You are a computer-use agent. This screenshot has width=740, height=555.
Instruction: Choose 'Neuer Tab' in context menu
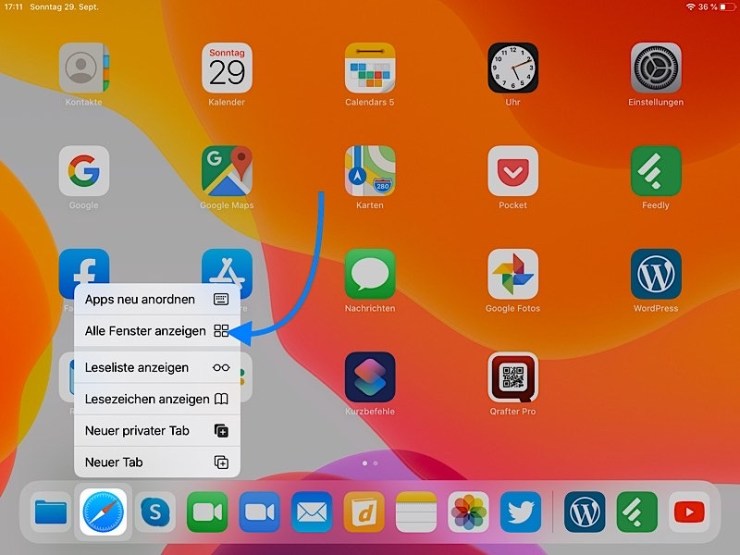157,462
